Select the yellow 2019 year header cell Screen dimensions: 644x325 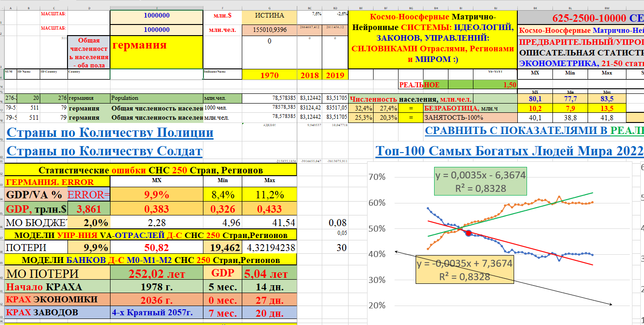coord(335,75)
